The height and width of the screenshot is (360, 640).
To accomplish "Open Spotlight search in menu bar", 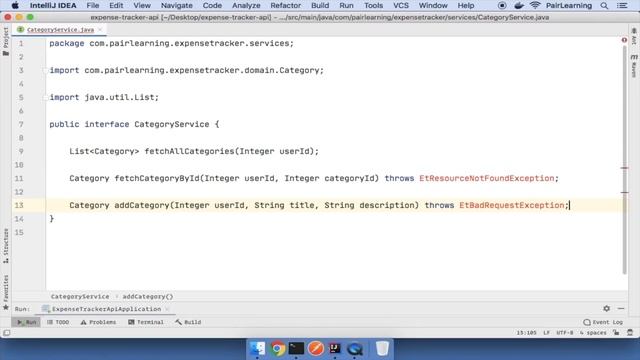I will (604, 5).
